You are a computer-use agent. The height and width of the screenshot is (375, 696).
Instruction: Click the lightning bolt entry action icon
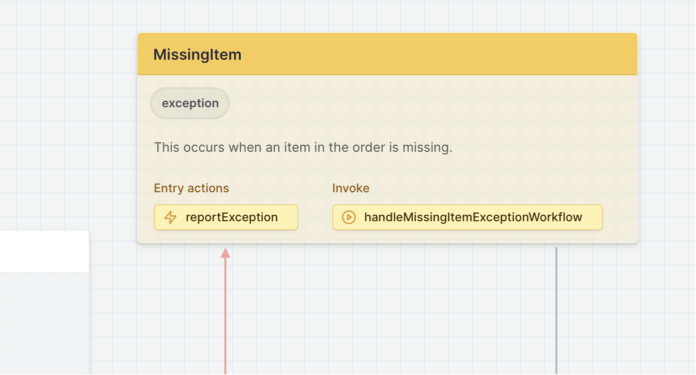tap(170, 217)
